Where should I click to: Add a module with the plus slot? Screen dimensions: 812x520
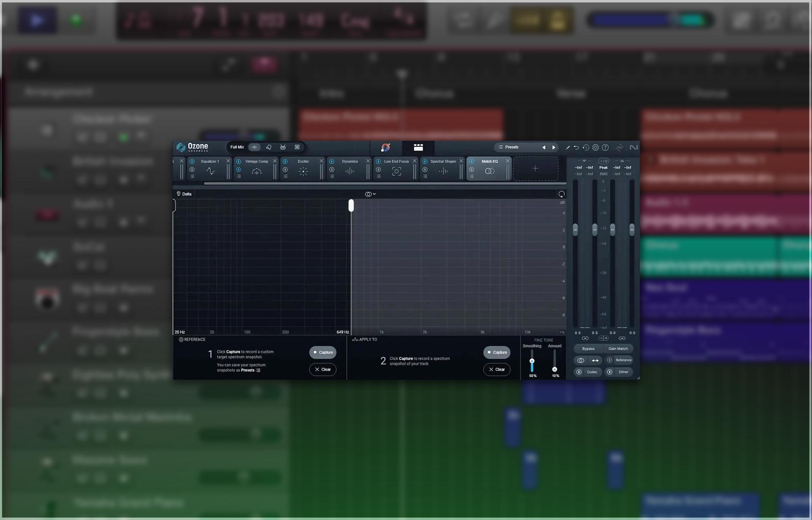535,168
